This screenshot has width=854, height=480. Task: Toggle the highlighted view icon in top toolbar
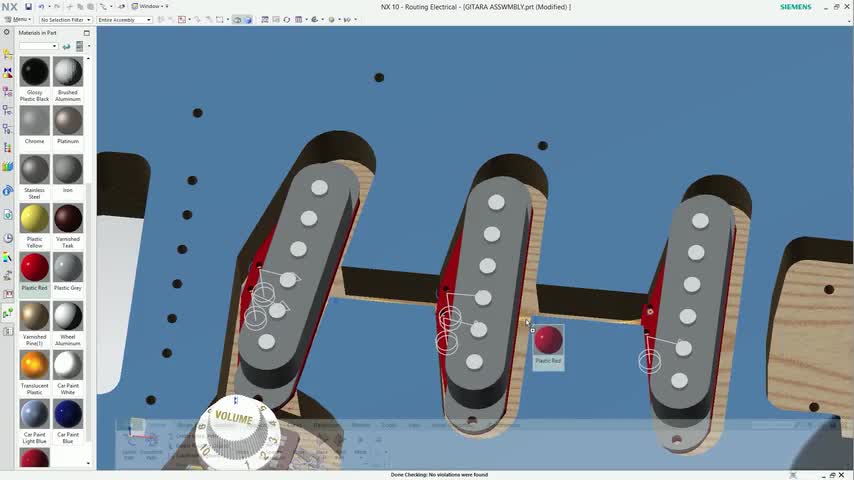[x=237, y=20]
